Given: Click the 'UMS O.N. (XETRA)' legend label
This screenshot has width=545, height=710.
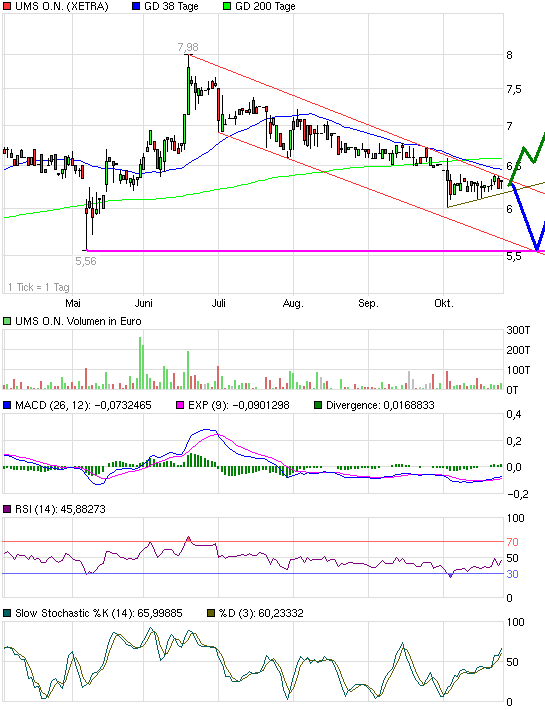Looking at the screenshot, I should pyautogui.click(x=62, y=6).
